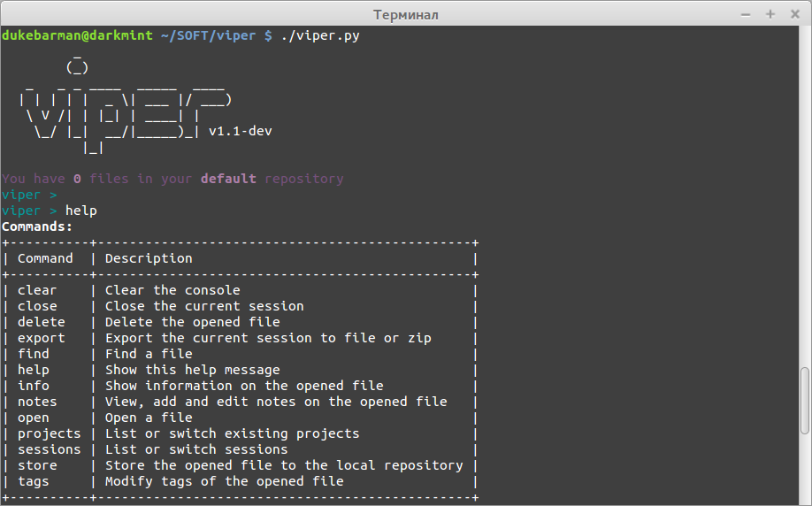This screenshot has height=506, width=812.
Task: Click the v1.1-dev version text
Action: click(x=241, y=131)
